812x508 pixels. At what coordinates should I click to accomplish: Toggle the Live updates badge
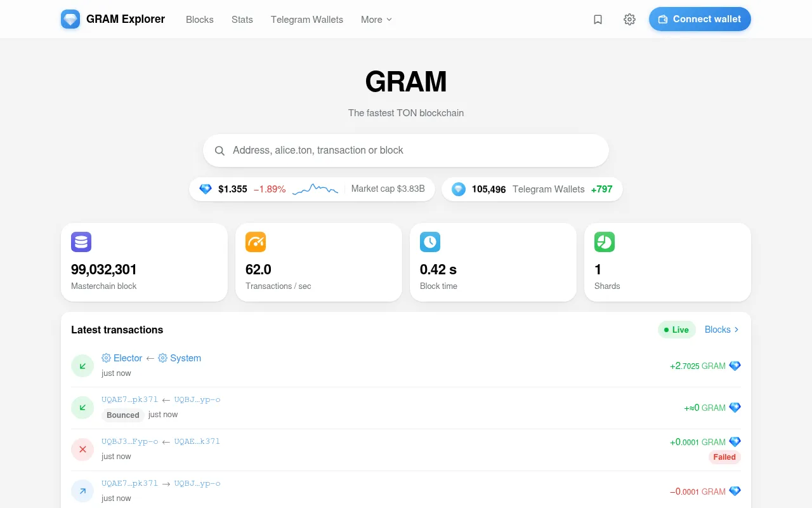(x=677, y=330)
